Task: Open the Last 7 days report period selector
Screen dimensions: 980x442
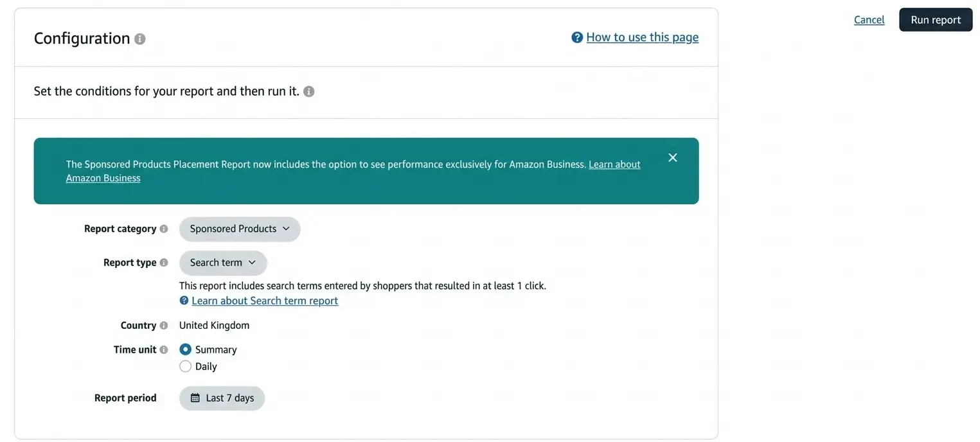Action: point(222,398)
